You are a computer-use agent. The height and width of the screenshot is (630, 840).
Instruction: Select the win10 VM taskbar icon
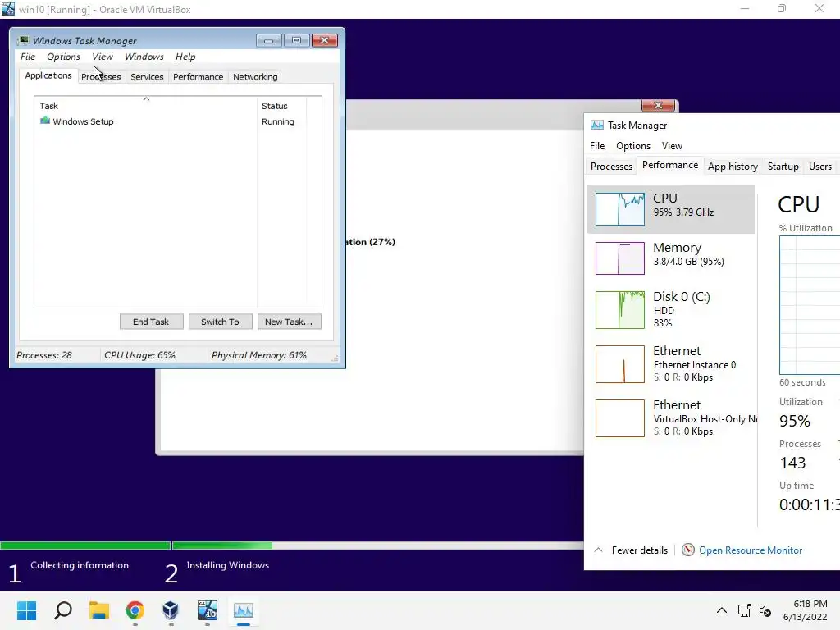(208, 610)
